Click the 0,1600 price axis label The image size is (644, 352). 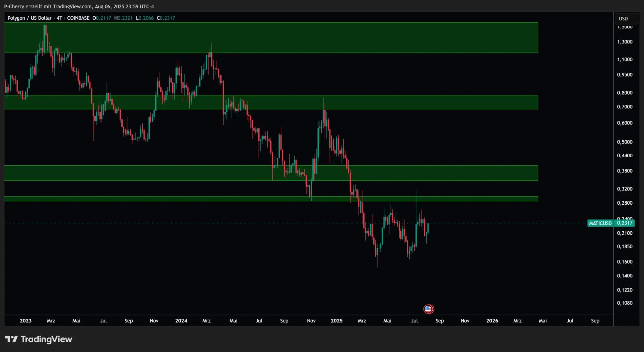pyautogui.click(x=625, y=262)
